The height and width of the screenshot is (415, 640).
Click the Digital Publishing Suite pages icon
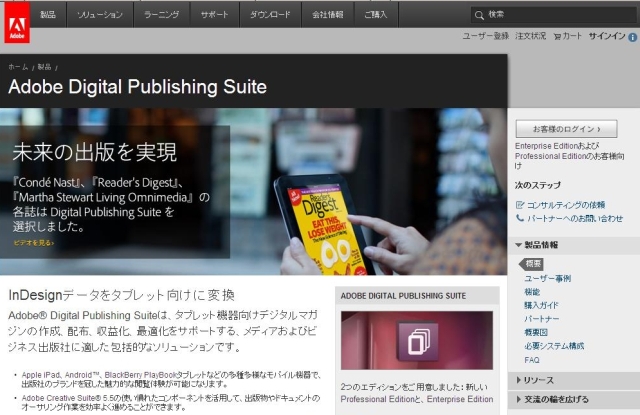[418, 341]
